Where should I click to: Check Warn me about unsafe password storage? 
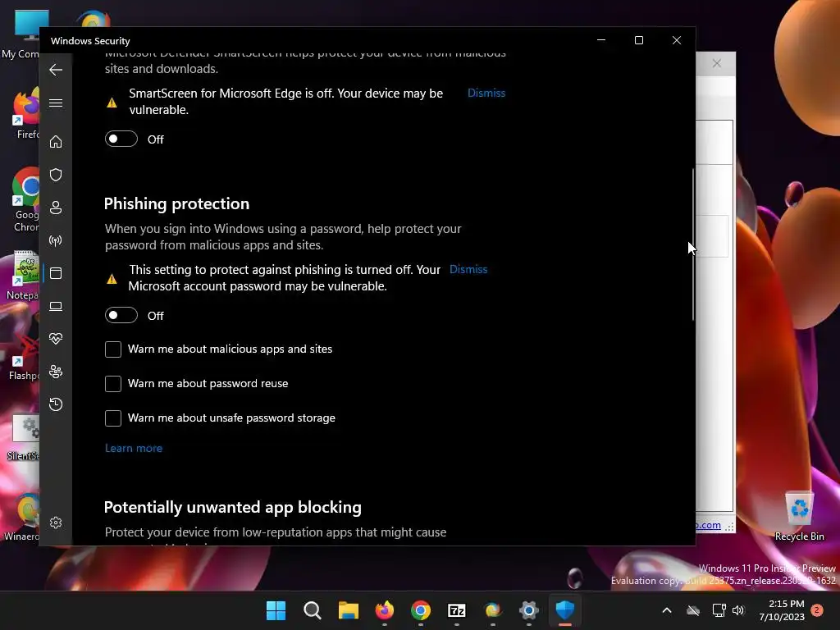[x=113, y=418]
